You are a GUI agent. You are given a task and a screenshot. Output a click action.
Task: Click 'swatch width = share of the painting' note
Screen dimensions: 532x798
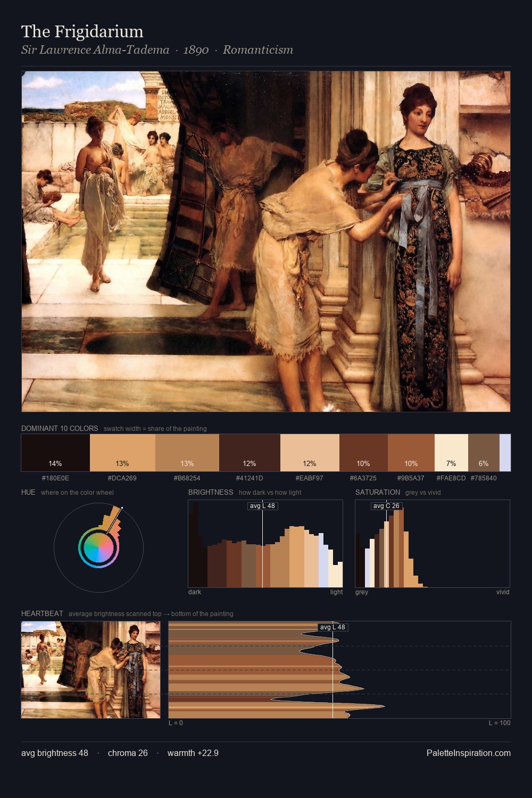click(x=155, y=429)
